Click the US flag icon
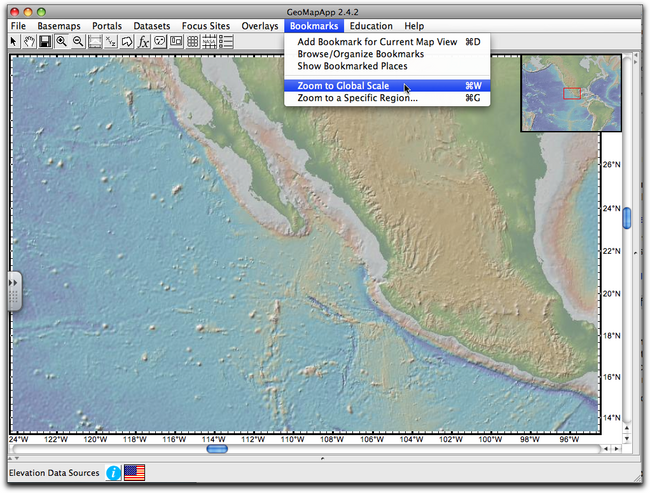 coord(134,472)
